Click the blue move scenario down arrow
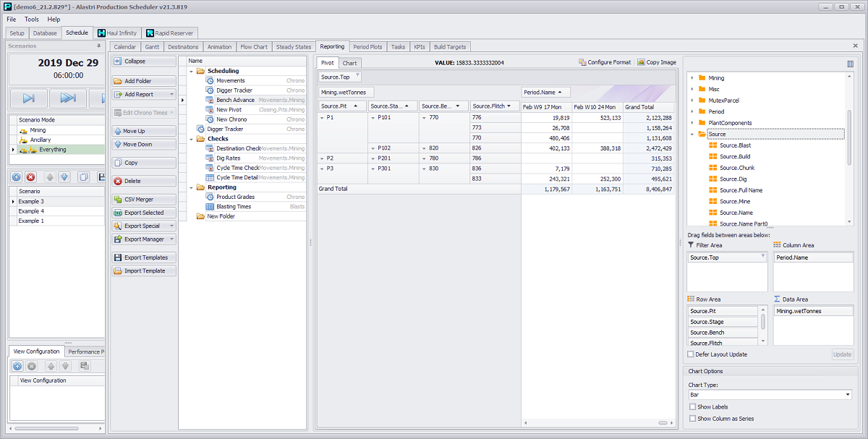This screenshot has height=439, width=868. 64,176
